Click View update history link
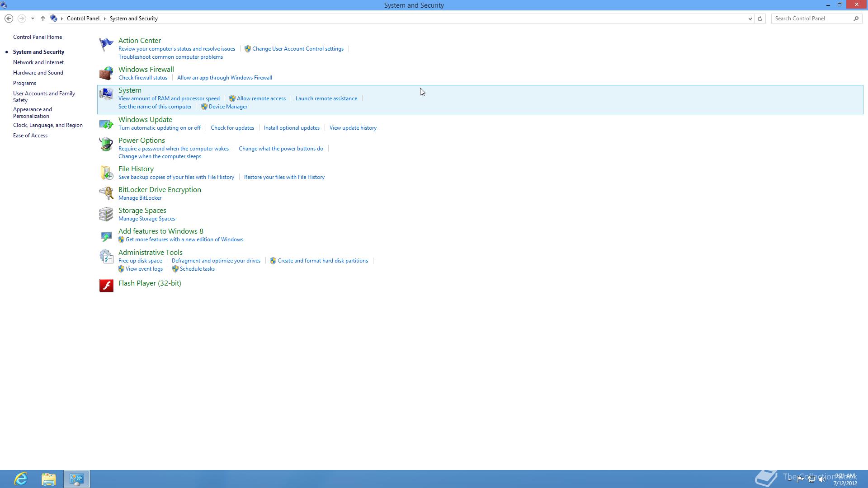The height and width of the screenshot is (488, 868). click(x=353, y=128)
